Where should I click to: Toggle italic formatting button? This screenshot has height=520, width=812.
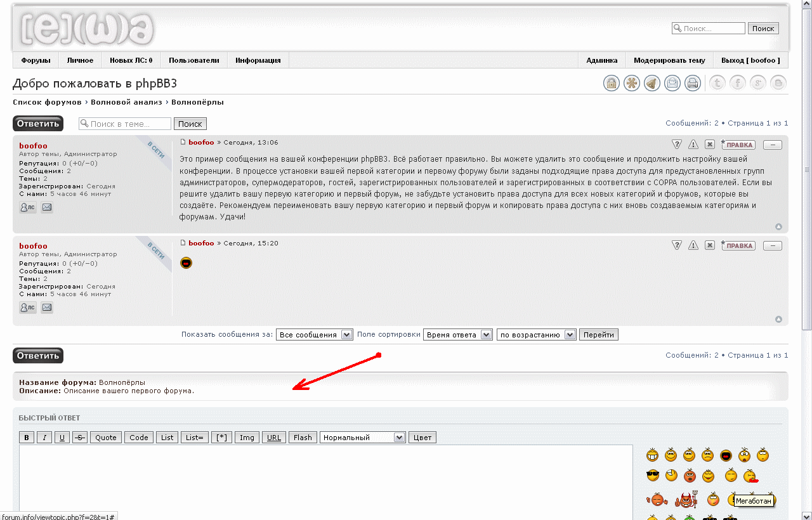(44, 438)
